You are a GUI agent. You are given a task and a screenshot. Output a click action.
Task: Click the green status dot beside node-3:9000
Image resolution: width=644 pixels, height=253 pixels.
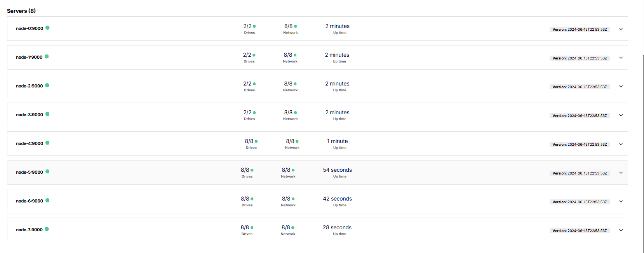tap(47, 114)
